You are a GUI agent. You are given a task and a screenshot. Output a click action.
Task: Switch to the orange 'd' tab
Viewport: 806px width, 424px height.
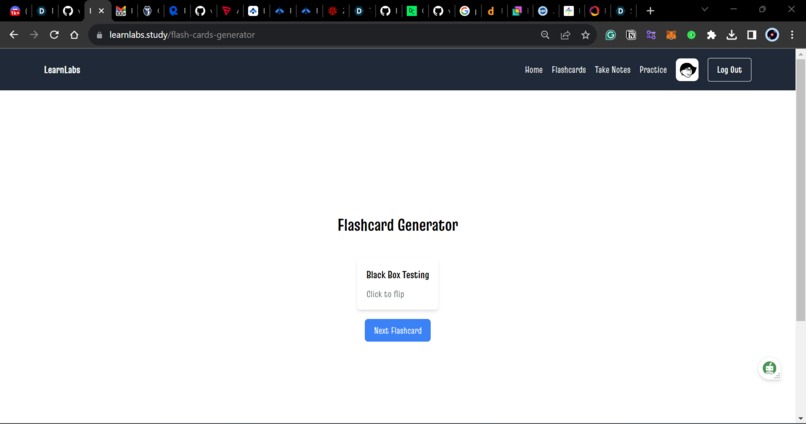pos(491,11)
